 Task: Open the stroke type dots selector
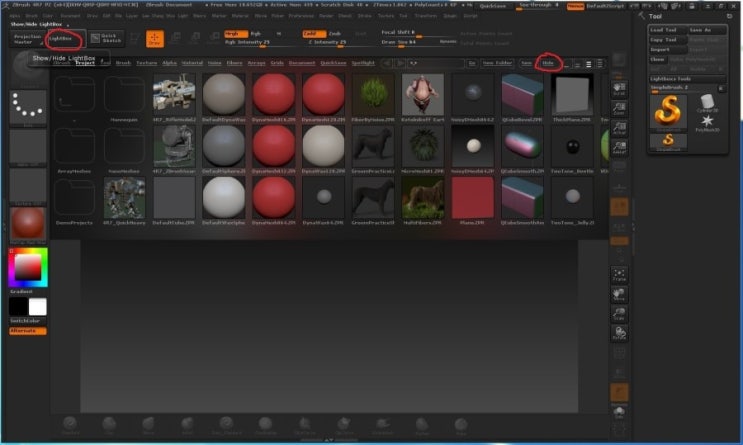point(28,107)
